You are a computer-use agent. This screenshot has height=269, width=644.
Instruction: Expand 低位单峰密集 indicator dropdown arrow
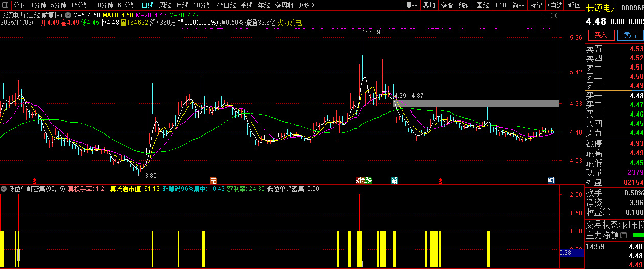(4, 189)
